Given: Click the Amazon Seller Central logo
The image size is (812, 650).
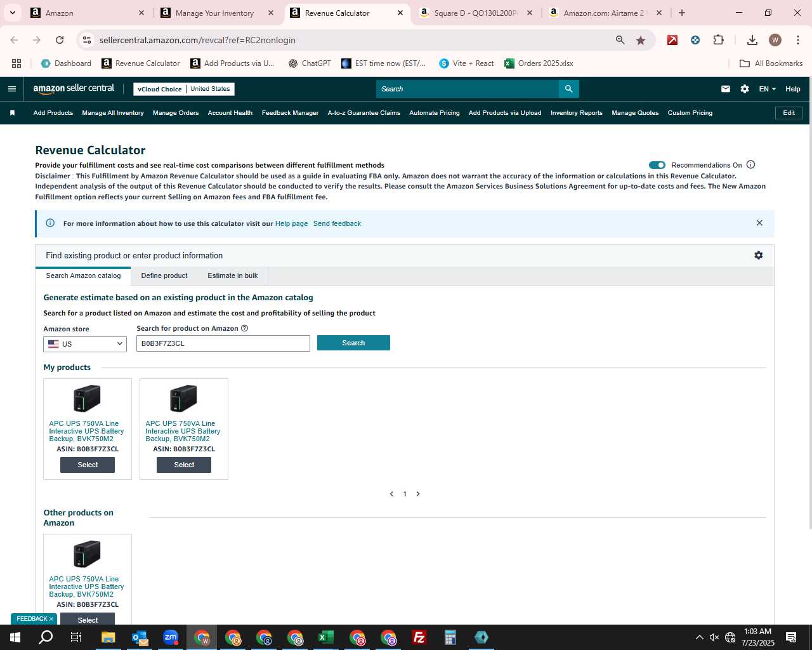Looking at the screenshot, I should click(x=74, y=89).
